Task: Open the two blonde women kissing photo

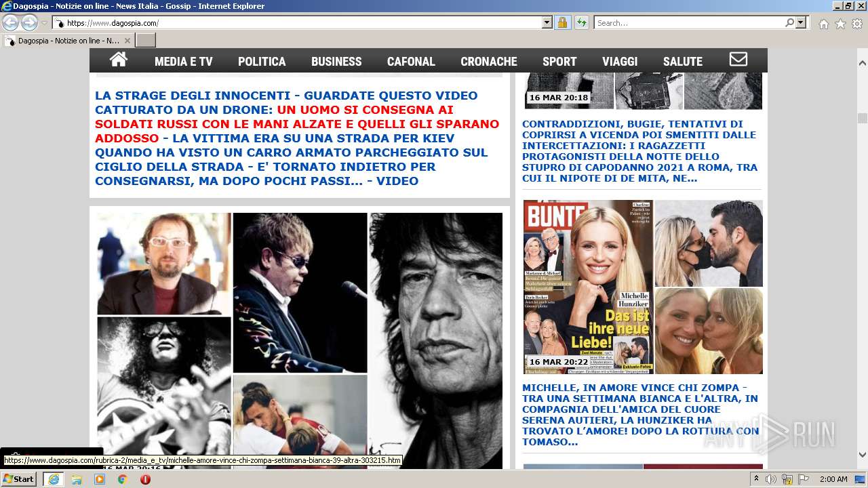Action: click(x=709, y=331)
